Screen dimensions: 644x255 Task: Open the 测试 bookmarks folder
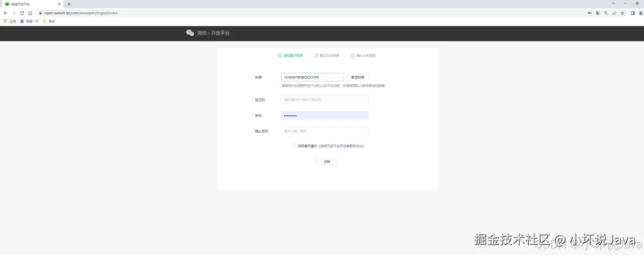(x=49, y=21)
